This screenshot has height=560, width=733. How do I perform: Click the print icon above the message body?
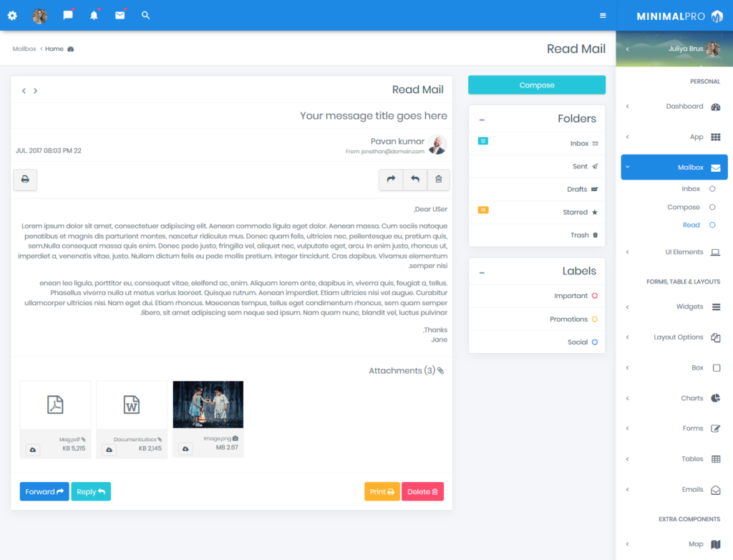[x=25, y=180]
